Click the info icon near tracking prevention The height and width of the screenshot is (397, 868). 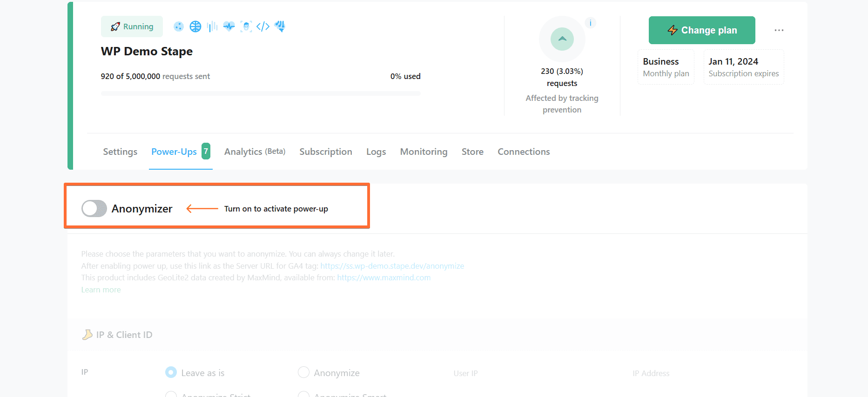pos(591,23)
